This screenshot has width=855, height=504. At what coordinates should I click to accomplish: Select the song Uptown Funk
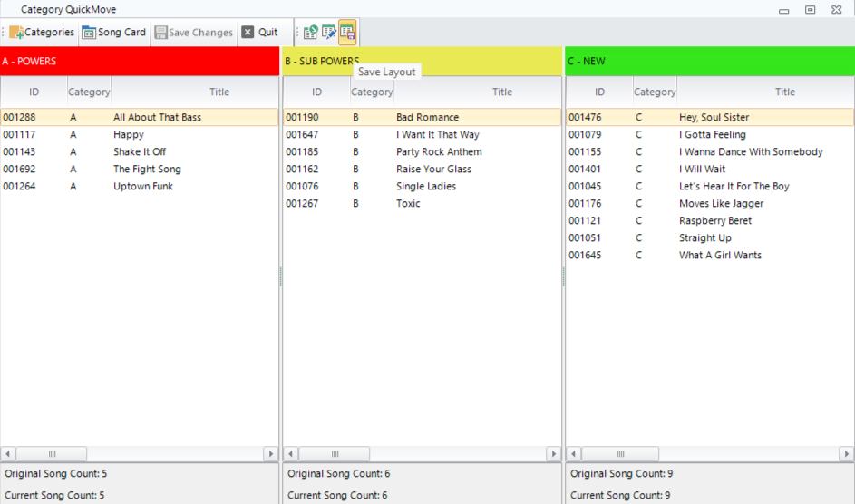click(x=142, y=187)
